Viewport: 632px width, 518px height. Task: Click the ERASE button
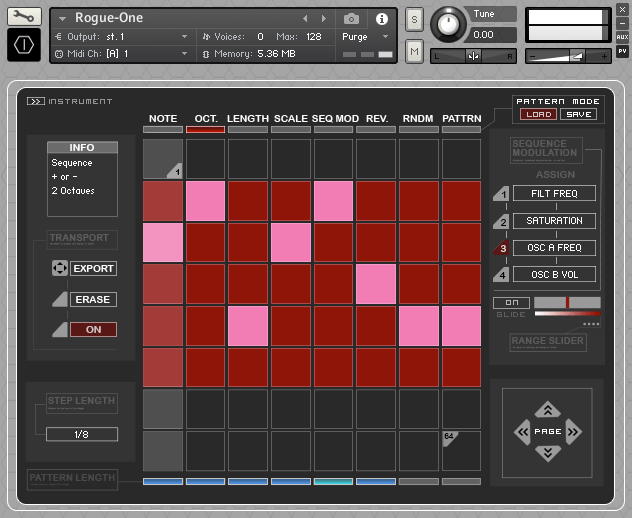pos(93,299)
